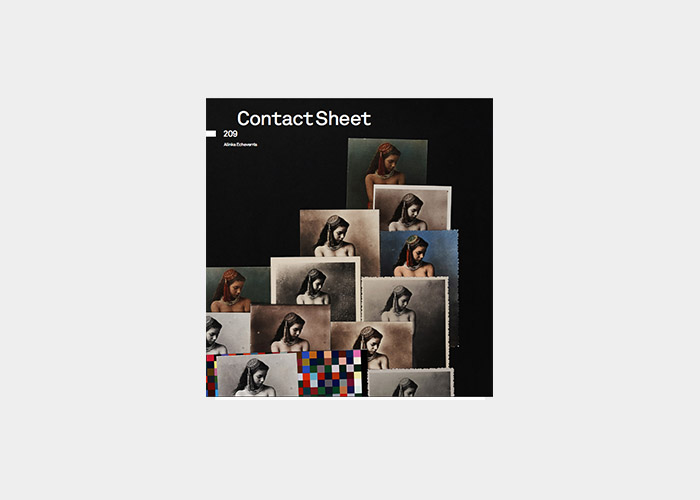Pick the pink square at the chart's top-right corner
The image size is (700, 500).
point(357,354)
